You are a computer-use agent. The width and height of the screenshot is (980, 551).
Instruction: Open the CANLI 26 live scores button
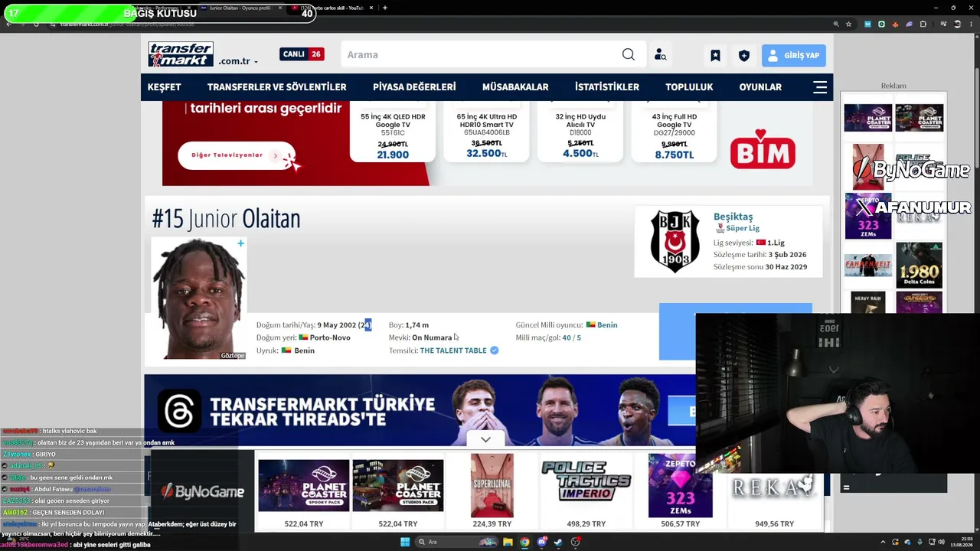(302, 54)
